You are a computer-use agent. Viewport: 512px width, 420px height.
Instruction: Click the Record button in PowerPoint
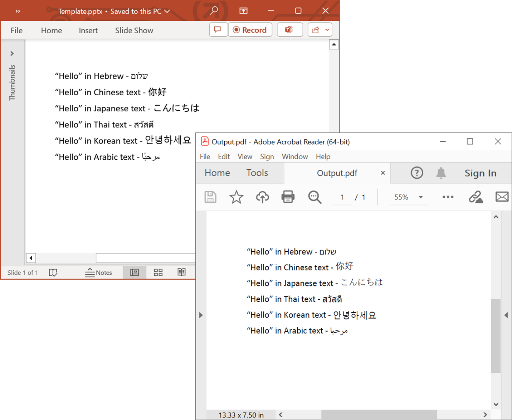click(x=250, y=30)
